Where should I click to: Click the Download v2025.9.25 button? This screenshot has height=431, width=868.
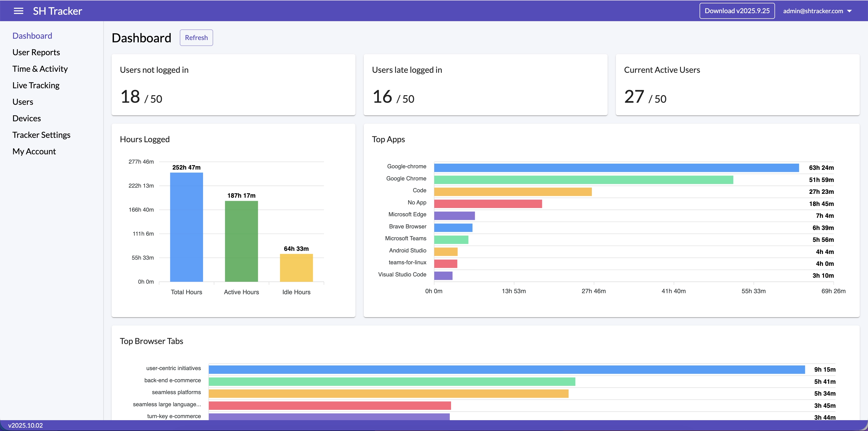click(737, 11)
